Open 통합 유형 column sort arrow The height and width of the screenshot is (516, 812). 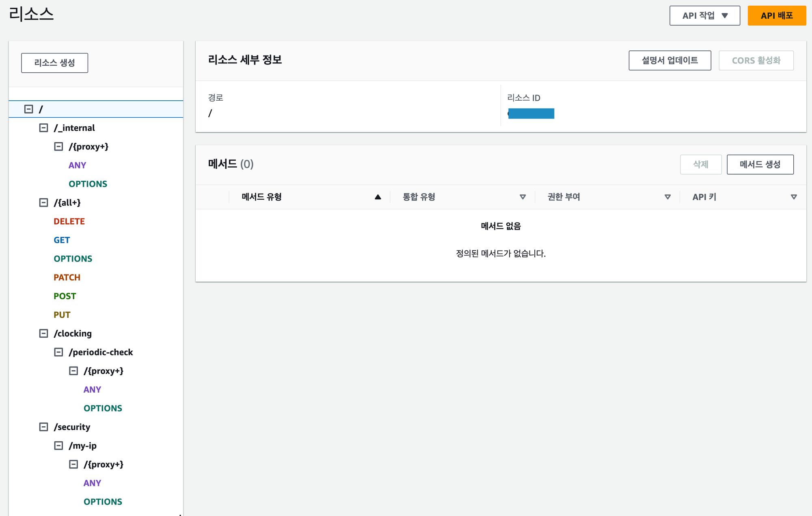pyautogui.click(x=523, y=197)
